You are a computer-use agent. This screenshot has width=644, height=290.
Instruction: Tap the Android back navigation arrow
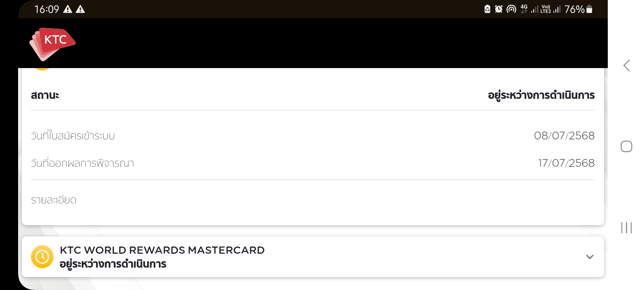[626, 65]
